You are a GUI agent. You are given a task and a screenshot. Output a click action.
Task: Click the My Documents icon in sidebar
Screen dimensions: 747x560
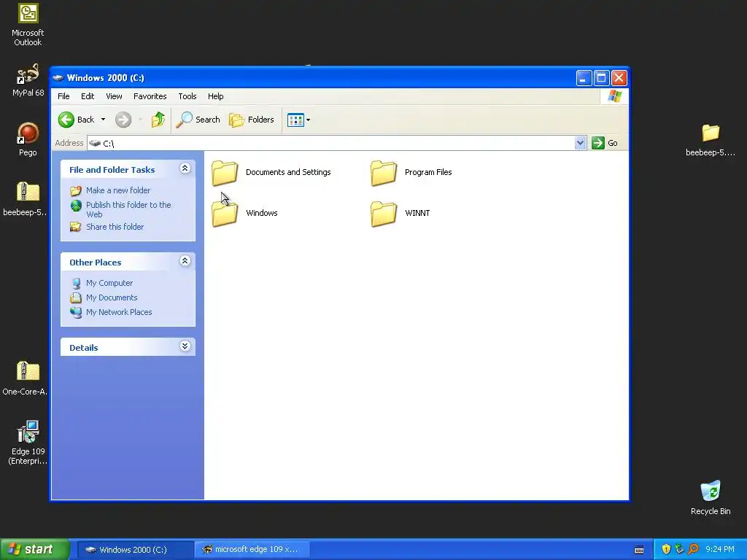click(x=76, y=298)
